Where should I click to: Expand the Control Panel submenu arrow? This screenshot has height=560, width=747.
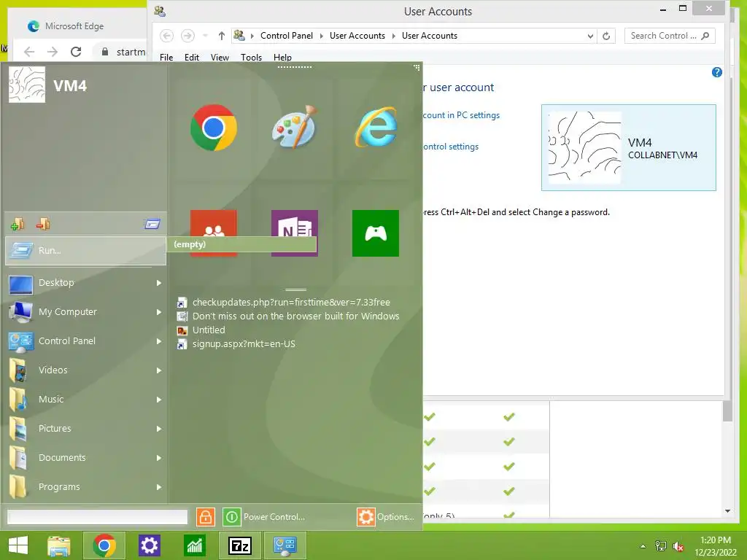pyautogui.click(x=159, y=341)
